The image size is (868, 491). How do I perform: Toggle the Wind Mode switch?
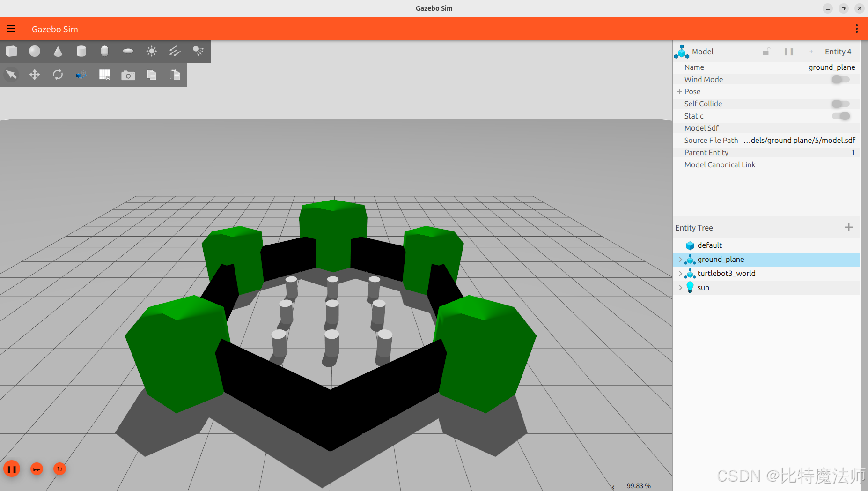click(840, 80)
